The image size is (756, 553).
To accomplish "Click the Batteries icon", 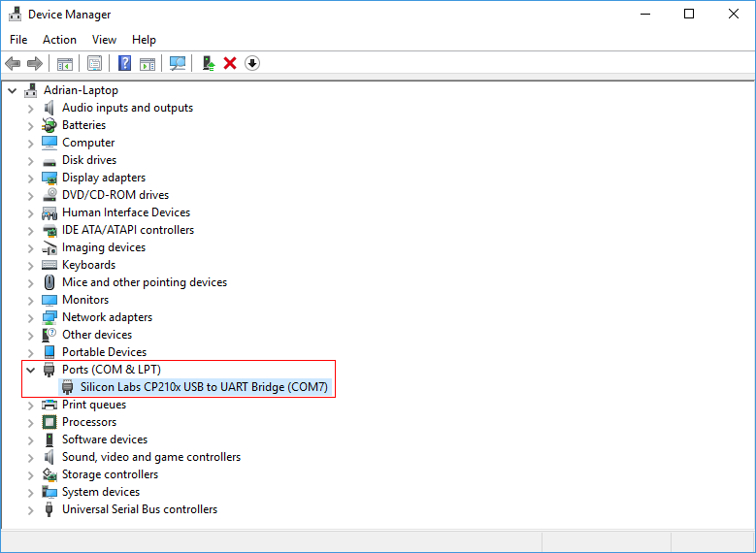I will [49, 125].
